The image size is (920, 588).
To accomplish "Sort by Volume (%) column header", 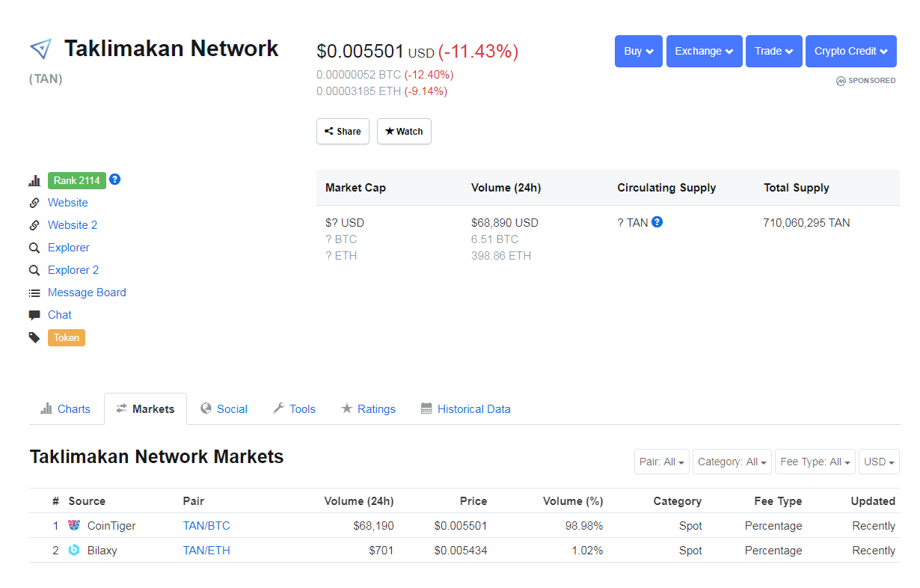I will point(573,501).
